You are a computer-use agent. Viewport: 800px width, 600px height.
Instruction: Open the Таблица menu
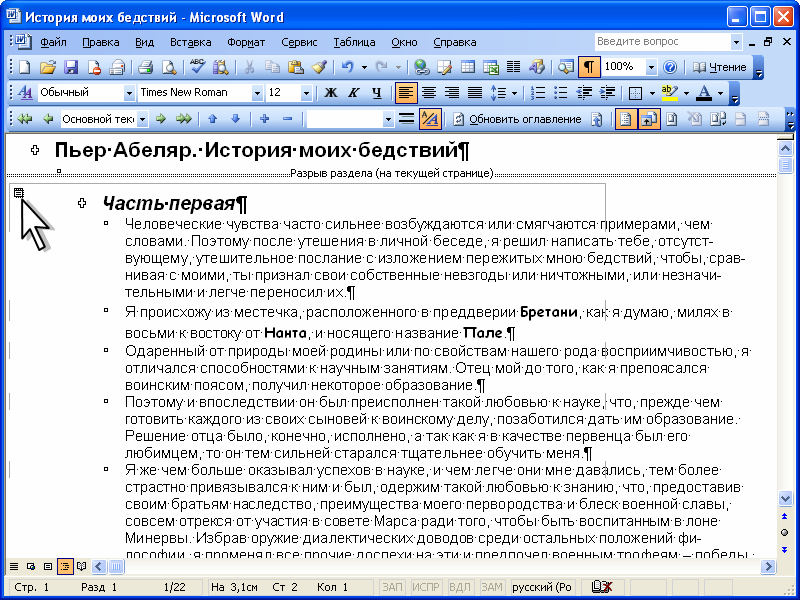click(x=355, y=42)
